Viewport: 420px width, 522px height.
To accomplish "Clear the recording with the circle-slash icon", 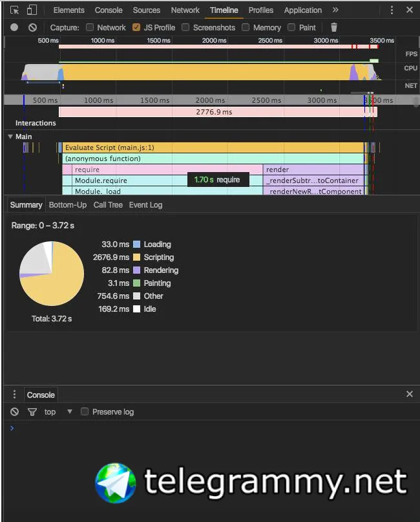I will [32, 27].
